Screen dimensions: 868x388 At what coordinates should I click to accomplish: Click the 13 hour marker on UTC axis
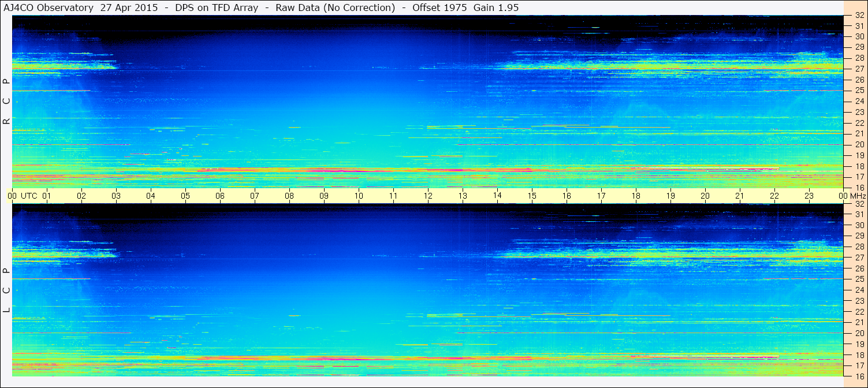463,196
